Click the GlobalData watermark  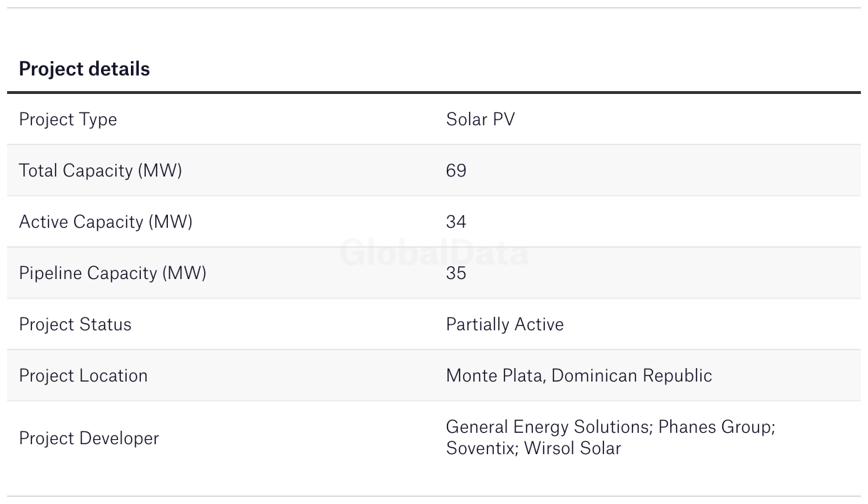434,253
